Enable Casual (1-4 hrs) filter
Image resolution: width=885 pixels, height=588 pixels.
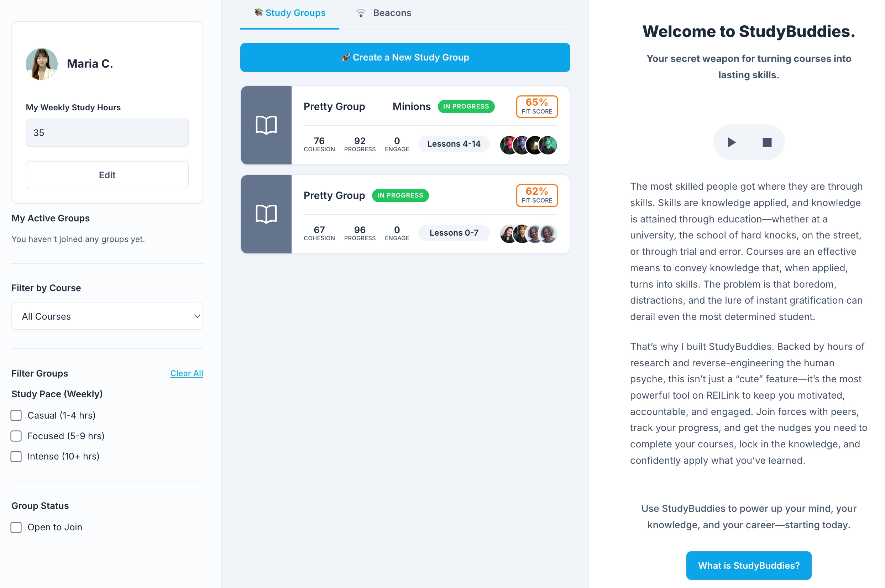[16, 415]
